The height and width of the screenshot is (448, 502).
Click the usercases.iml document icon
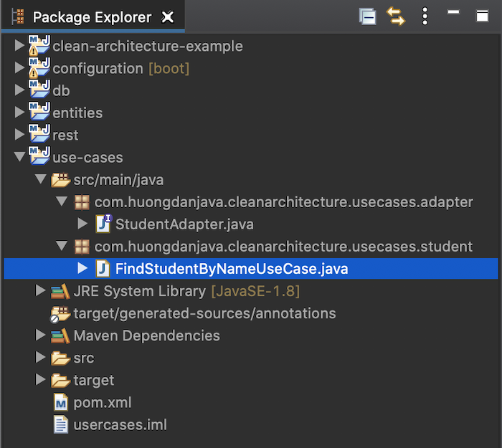pos(61,424)
